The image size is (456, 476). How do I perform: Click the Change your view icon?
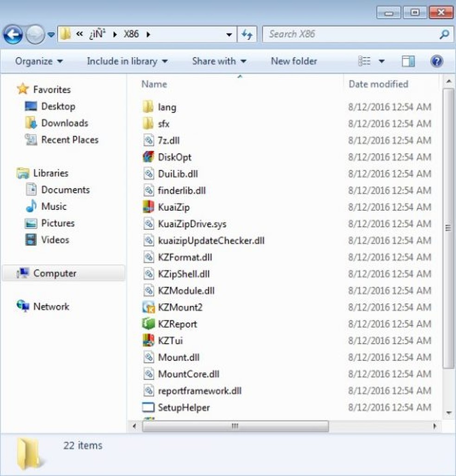[364, 61]
